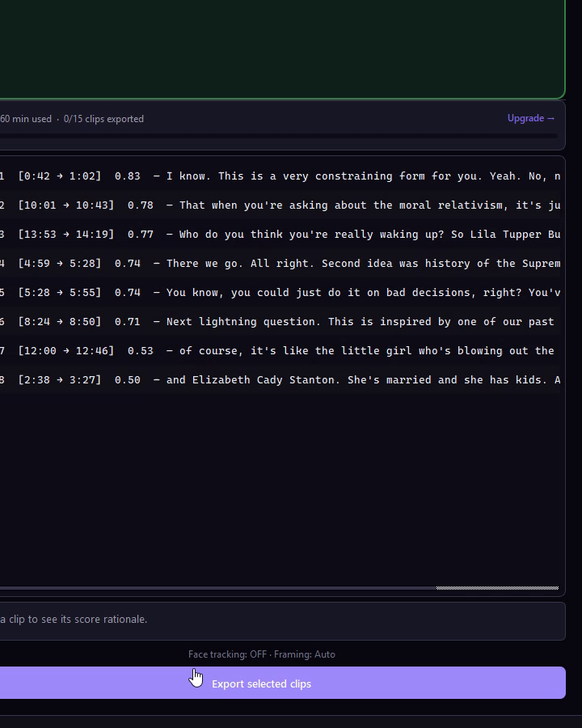Select clip row 0:42 to 1:02
The image size is (582, 728).
point(280,176)
